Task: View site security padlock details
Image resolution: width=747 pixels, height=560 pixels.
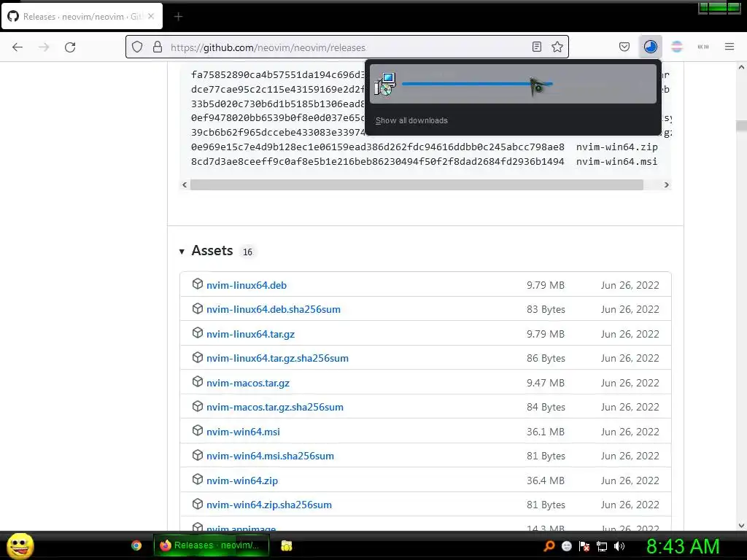Action: coord(158,47)
